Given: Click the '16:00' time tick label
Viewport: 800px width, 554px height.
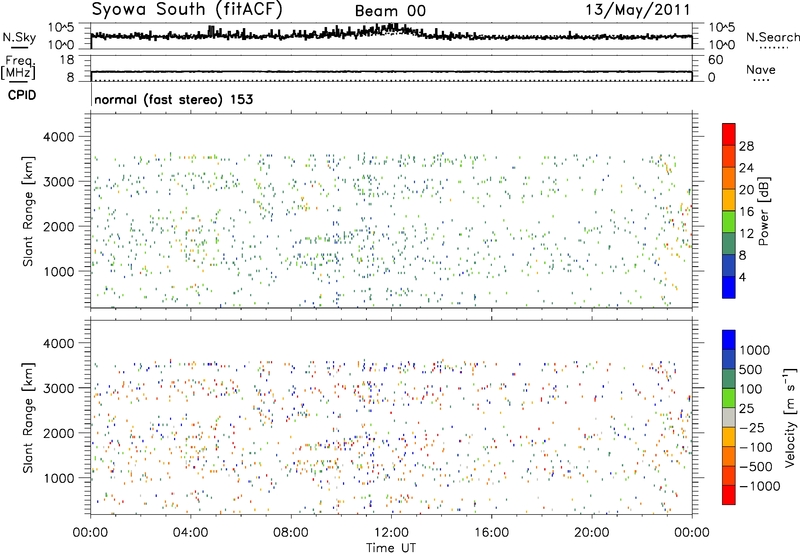Looking at the screenshot, I should click(491, 533).
